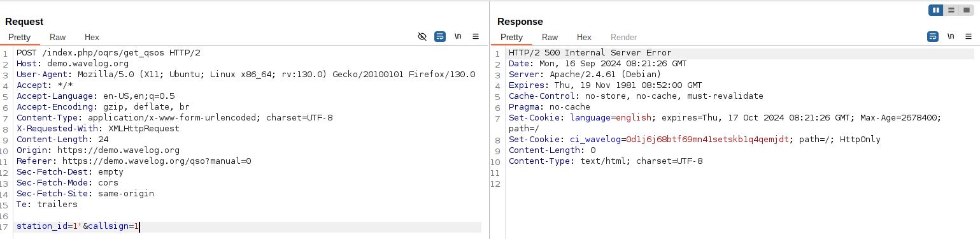Click Set-Cookie ci_wavelog cookie line

695,140
